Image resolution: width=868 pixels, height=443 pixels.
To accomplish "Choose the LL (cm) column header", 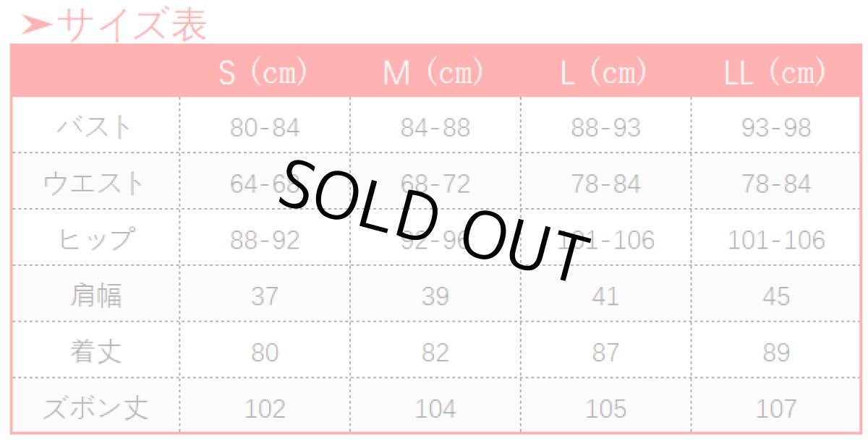I will (775, 73).
